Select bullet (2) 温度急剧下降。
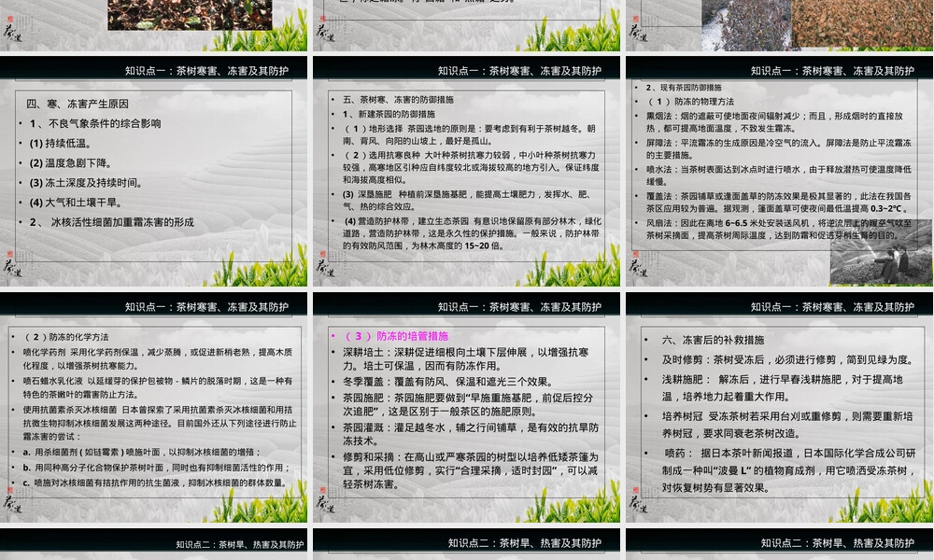Viewport: 934px width, 560px height. 70,163
